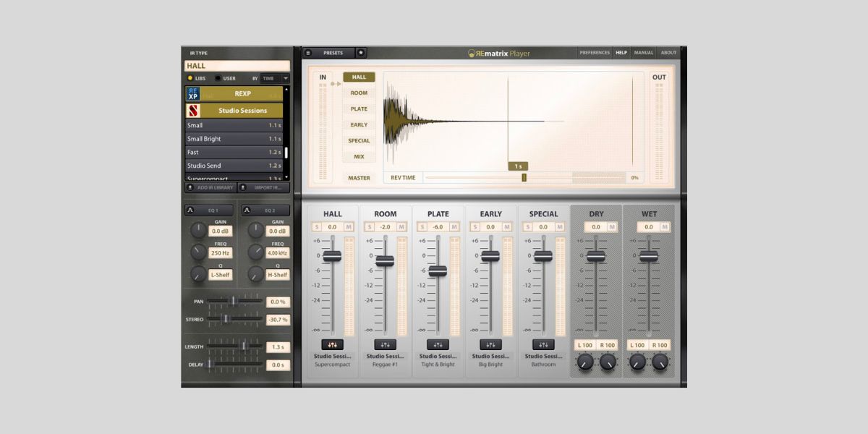Click the Import IR download icon

[x=242, y=187]
